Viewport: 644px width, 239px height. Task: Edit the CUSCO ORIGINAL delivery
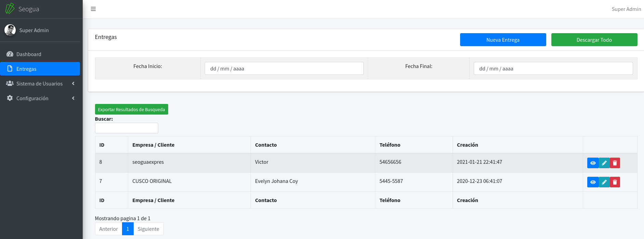coord(604,182)
